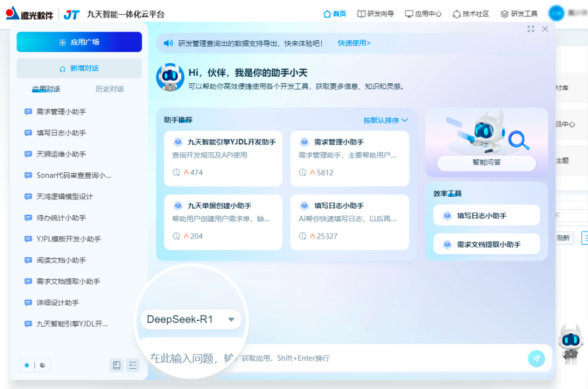
Task: Click the notebook icon at sidebar bottom
Action: [117, 365]
